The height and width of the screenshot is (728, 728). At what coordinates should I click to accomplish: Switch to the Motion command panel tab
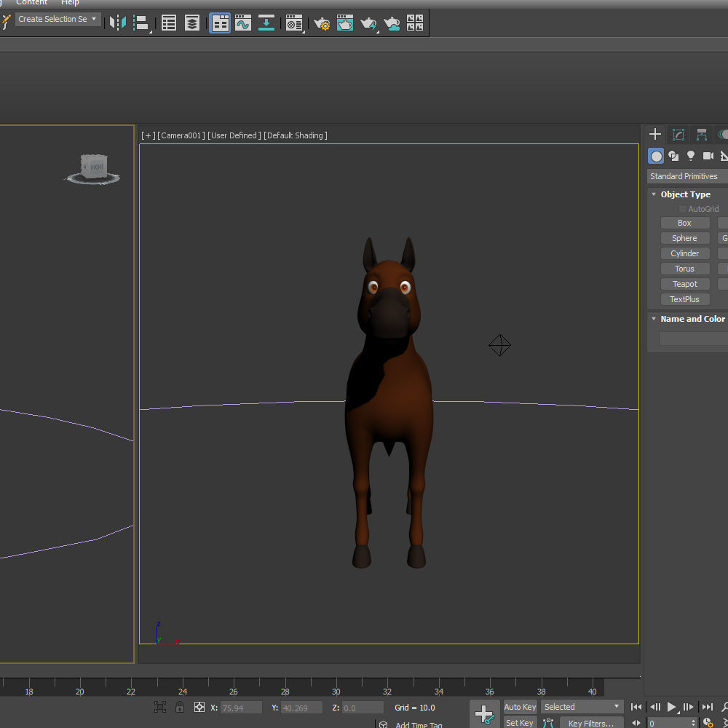(722, 134)
